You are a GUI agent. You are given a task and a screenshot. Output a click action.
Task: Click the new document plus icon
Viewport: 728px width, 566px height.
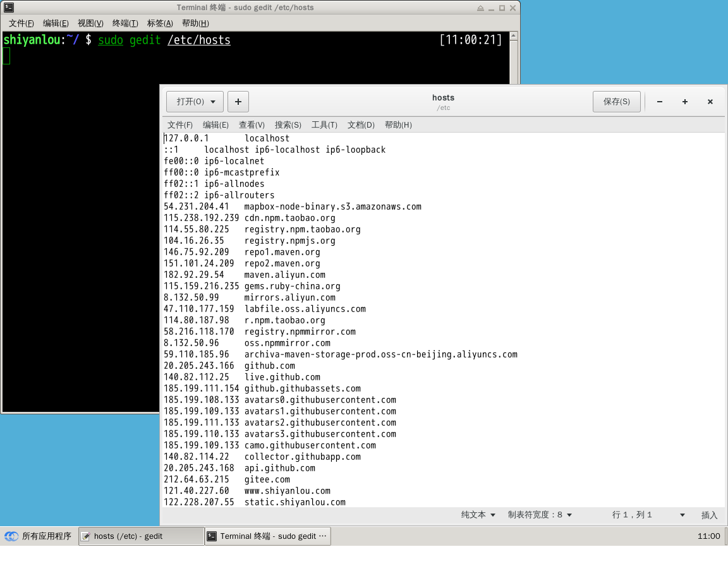point(238,102)
